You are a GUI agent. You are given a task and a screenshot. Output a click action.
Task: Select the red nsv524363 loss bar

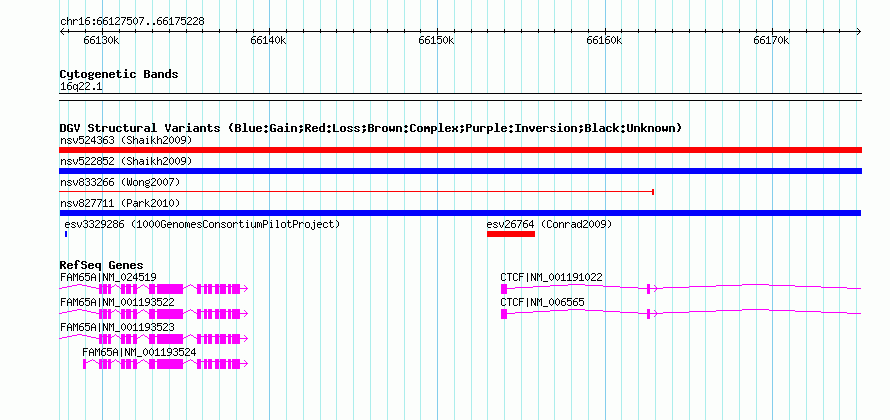tap(461, 150)
